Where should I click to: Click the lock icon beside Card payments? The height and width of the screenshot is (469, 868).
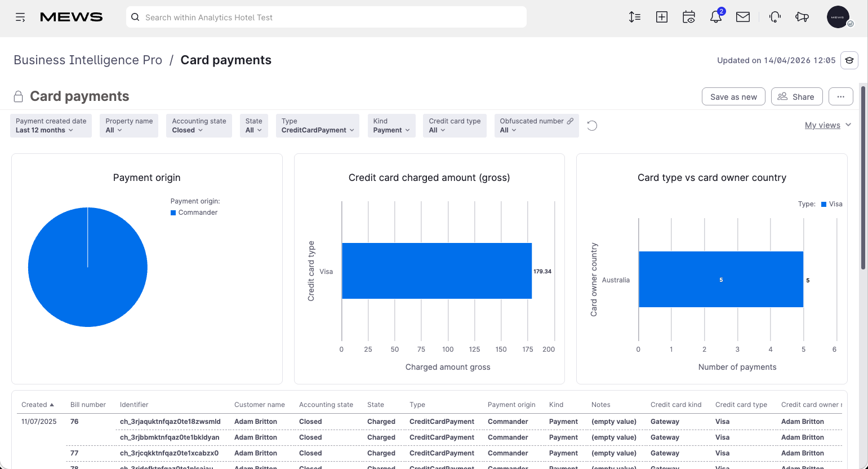point(19,96)
